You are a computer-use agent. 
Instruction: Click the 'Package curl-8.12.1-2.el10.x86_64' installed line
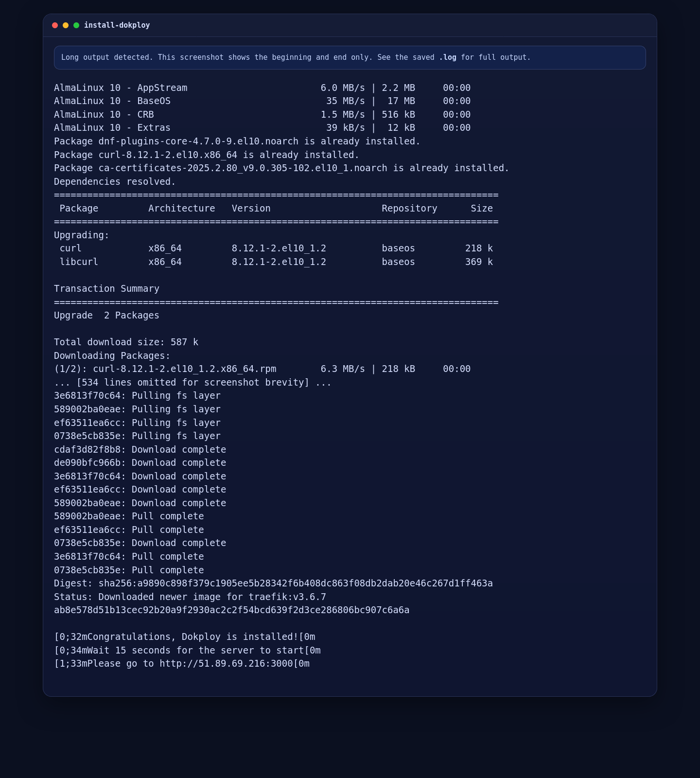(x=207, y=155)
